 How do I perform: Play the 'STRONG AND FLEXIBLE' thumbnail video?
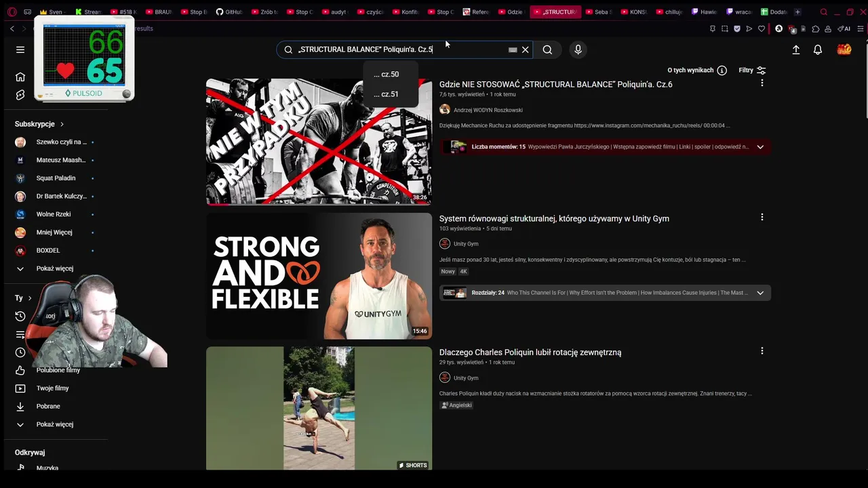click(x=319, y=276)
